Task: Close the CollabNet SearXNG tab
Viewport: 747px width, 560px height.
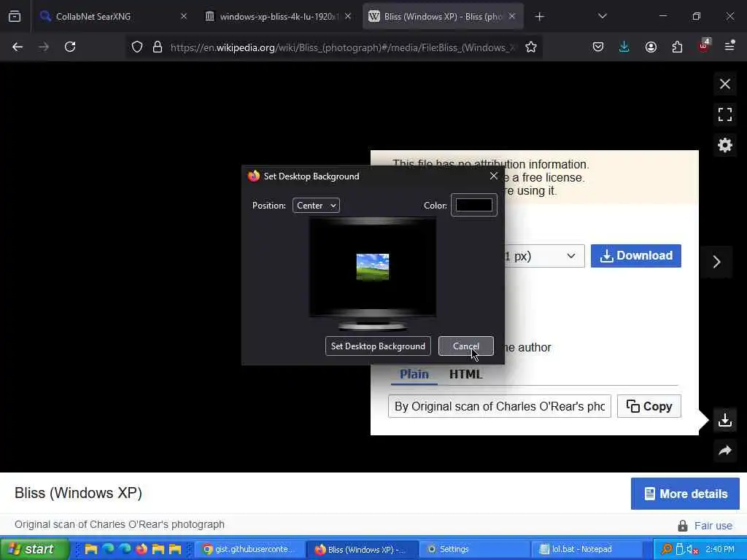Action: click(x=183, y=16)
